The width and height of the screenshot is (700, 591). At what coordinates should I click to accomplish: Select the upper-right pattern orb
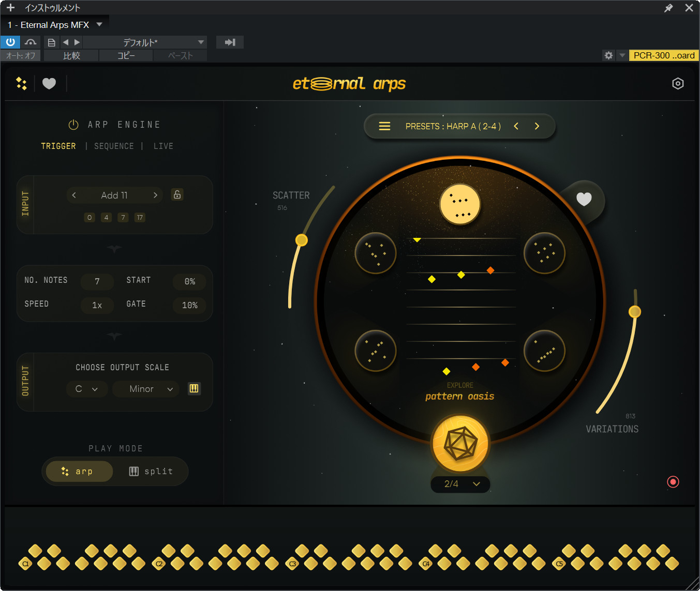pos(544,253)
